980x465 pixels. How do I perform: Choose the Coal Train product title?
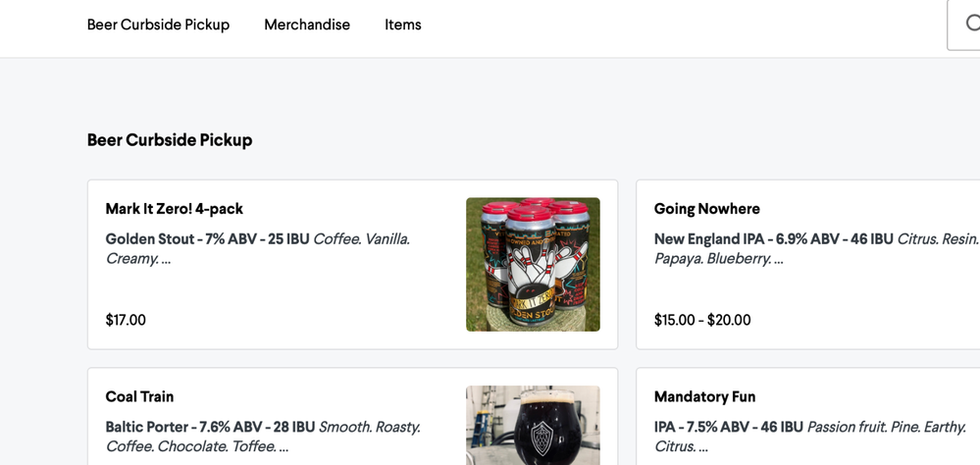pyautogui.click(x=139, y=397)
